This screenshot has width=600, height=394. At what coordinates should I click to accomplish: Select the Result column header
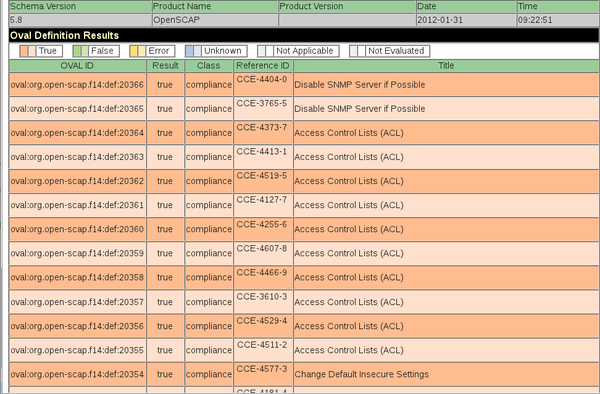point(165,66)
